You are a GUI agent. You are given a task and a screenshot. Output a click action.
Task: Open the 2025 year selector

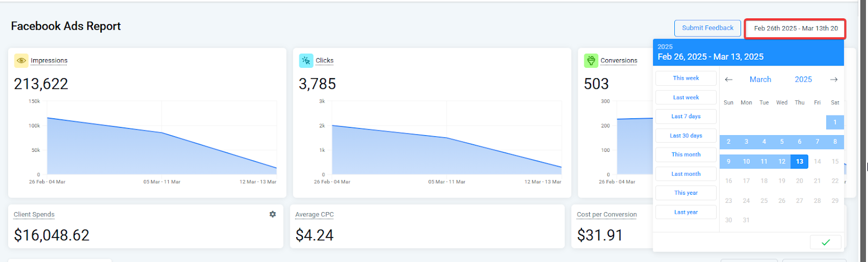803,79
